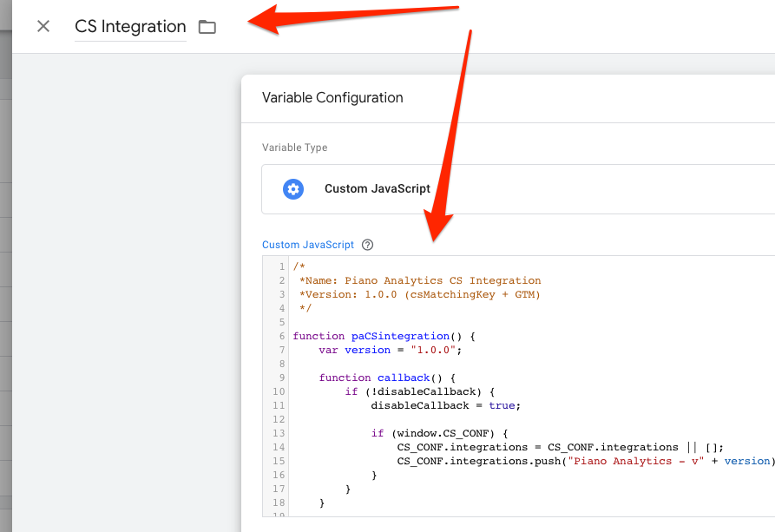Open the Custom JavaScript help icon

(367, 245)
